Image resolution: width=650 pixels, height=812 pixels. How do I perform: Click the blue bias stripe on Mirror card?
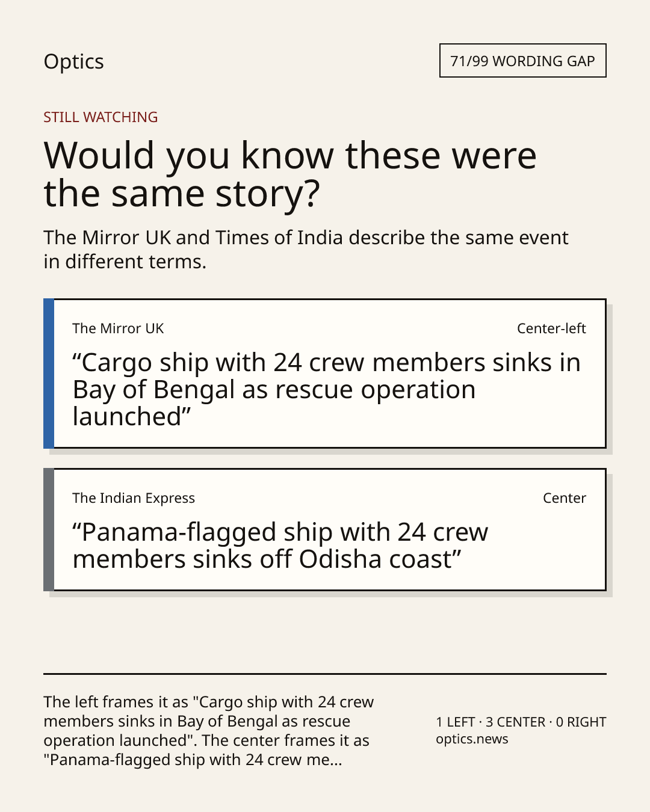tap(49, 374)
